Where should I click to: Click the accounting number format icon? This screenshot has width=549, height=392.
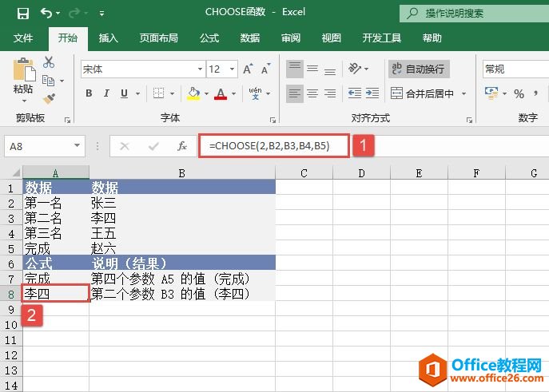pos(491,93)
